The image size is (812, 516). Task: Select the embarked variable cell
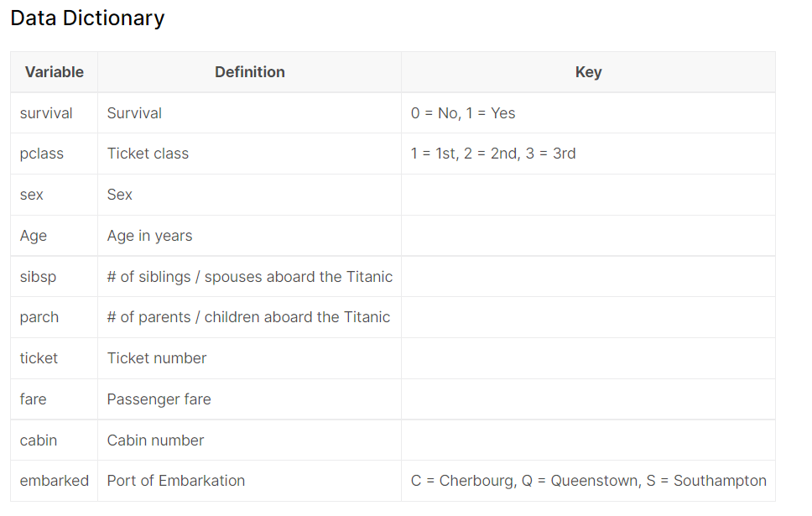click(55, 481)
